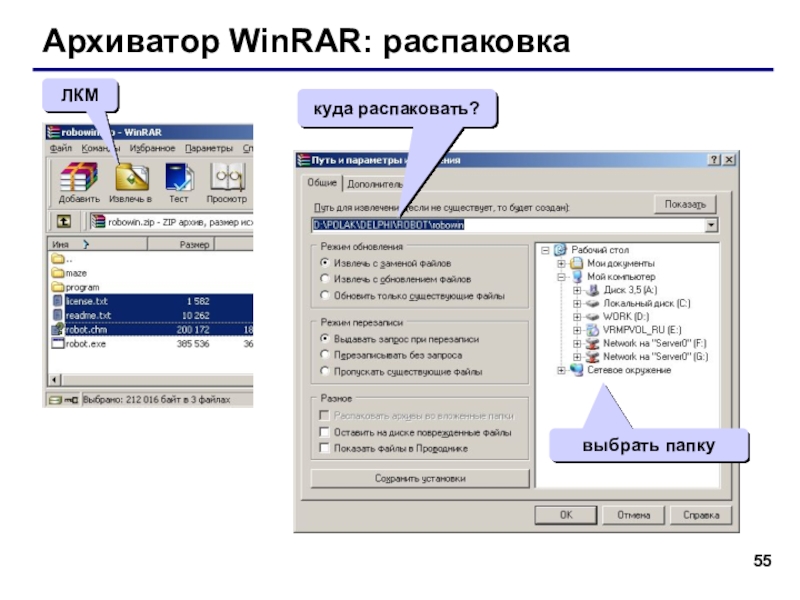
Task: Switch to the Общие tab
Action: tap(322, 183)
